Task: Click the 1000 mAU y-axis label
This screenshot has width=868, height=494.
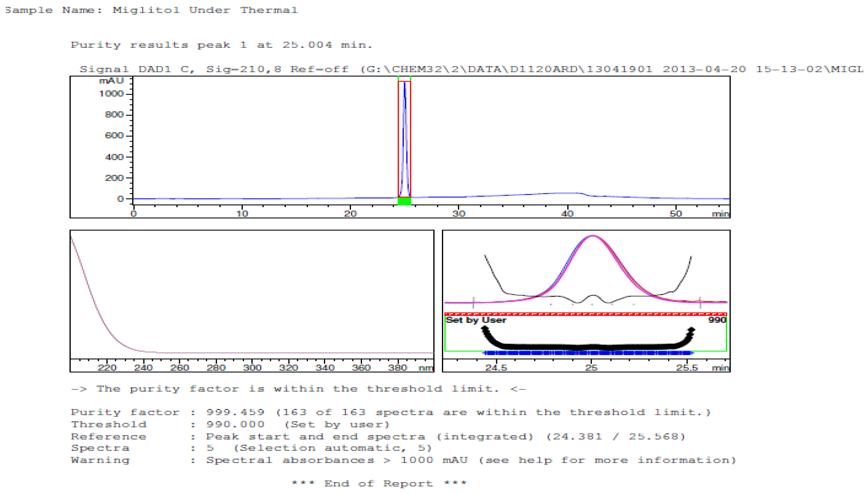Action: coord(111,94)
